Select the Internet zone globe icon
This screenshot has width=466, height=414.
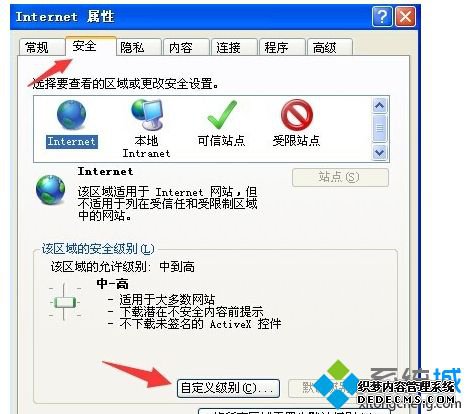point(71,115)
